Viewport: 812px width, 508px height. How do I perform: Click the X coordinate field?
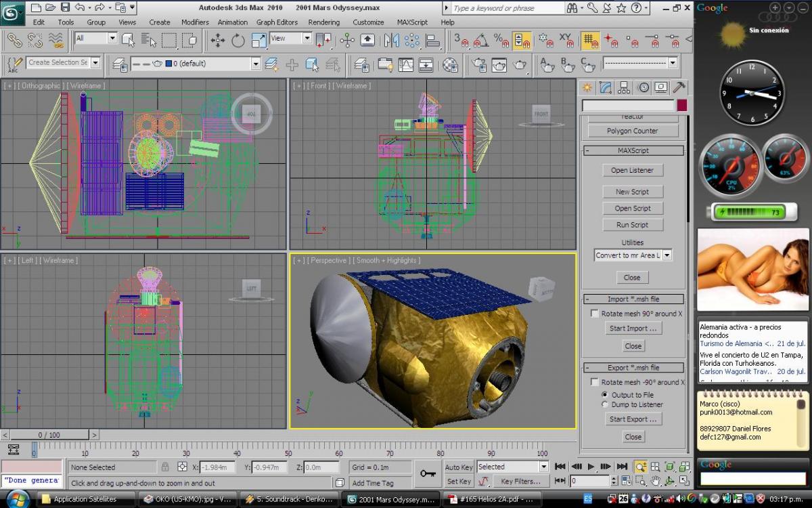point(218,467)
